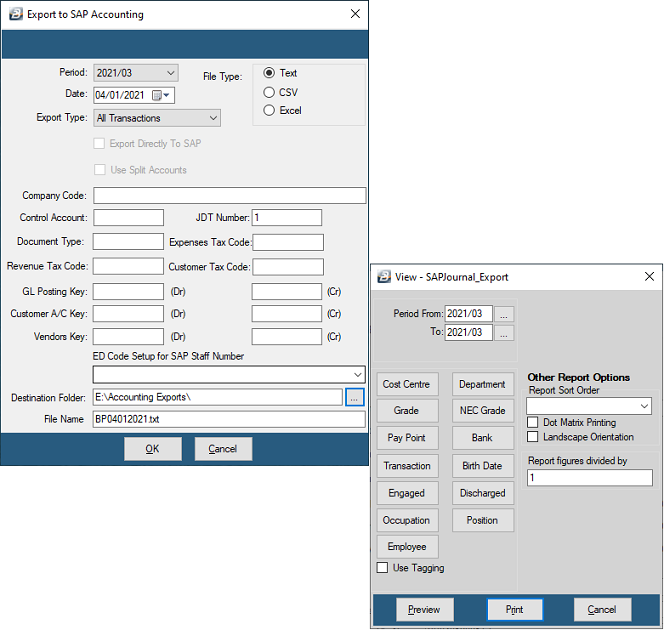Screen dimensions: 664x630
Task: Select the Text file type radio
Action: point(269,73)
